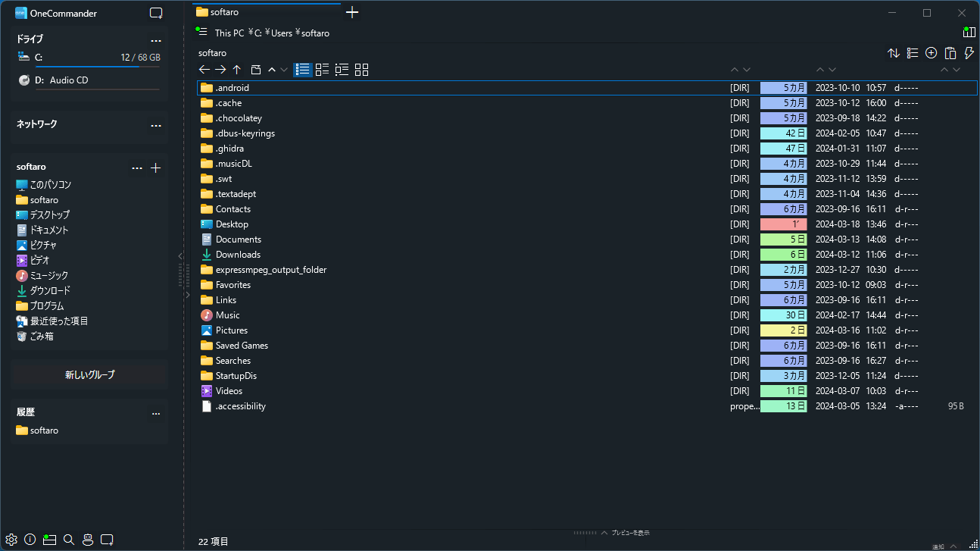The image size is (980, 551).
Task: Click right chevron on sidebar divider
Action: pos(187,295)
